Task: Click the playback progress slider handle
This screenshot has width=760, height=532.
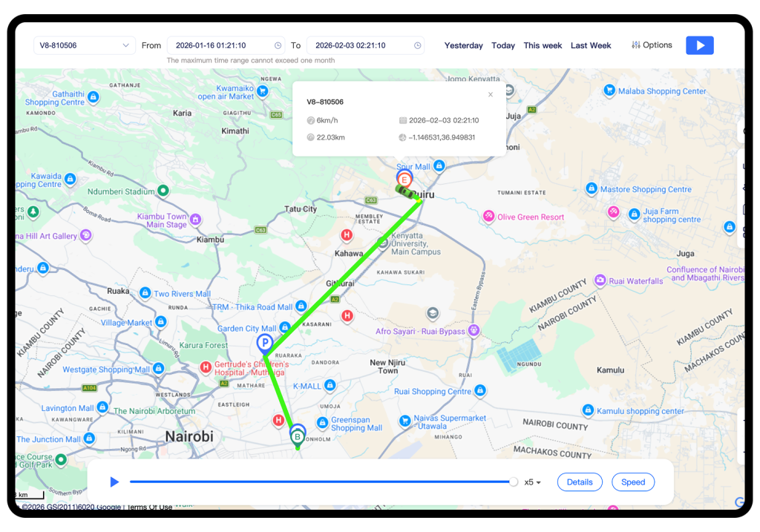Action: coord(513,482)
